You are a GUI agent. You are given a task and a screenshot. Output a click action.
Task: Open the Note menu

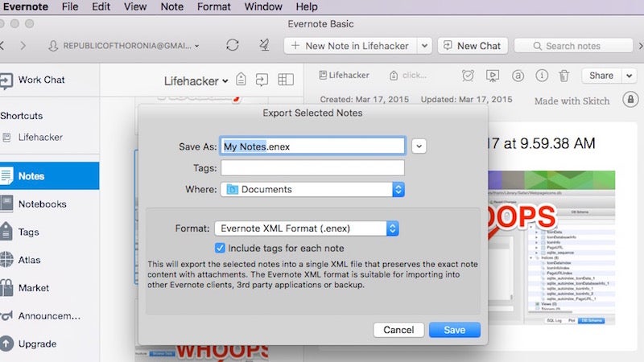tap(171, 6)
